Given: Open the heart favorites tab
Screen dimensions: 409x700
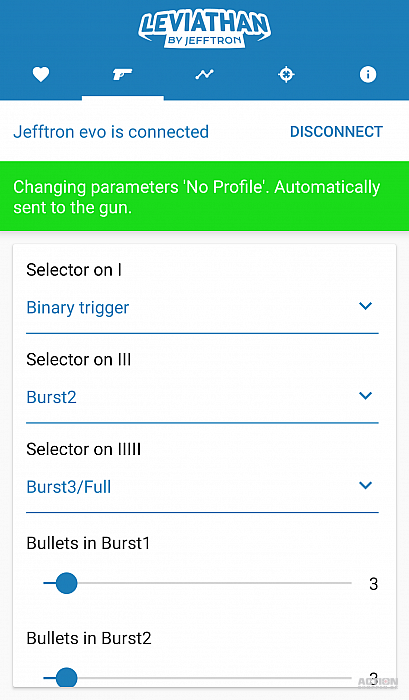Looking at the screenshot, I should coord(41,75).
